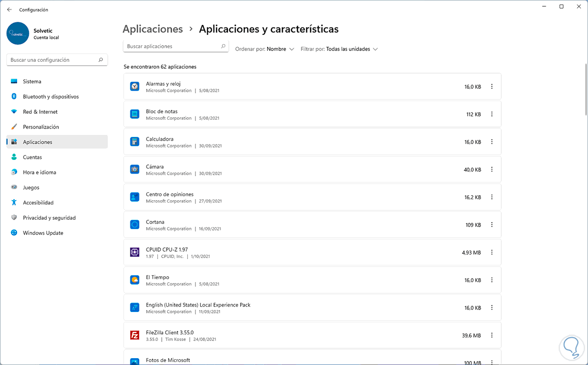The width and height of the screenshot is (588, 365).
Task: Open Bluetooth y dispositivos section
Action: (x=57, y=97)
